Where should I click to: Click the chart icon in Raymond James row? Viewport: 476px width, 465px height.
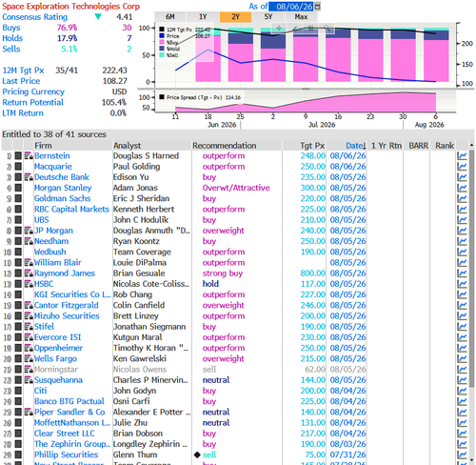[x=462, y=273]
